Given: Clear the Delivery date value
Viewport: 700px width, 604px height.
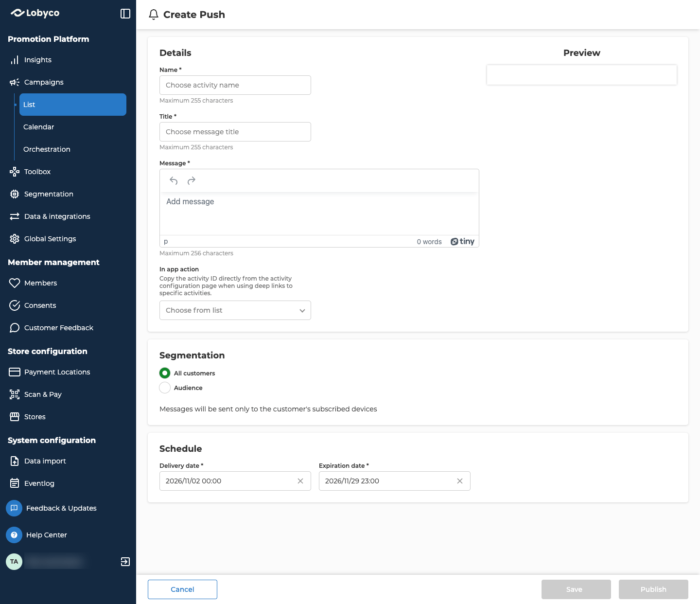Looking at the screenshot, I should [x=300, y=481].
